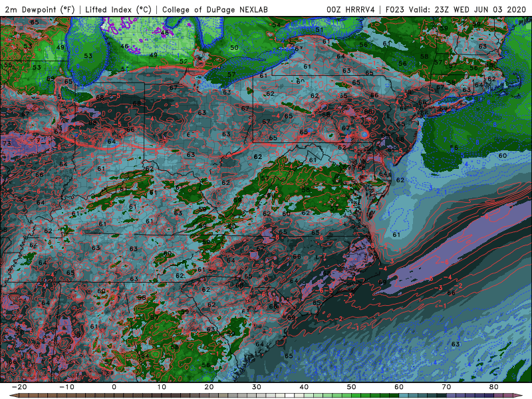Click the 40 label on the color scale
The image size is (532, 399).
tap(304, 387)
